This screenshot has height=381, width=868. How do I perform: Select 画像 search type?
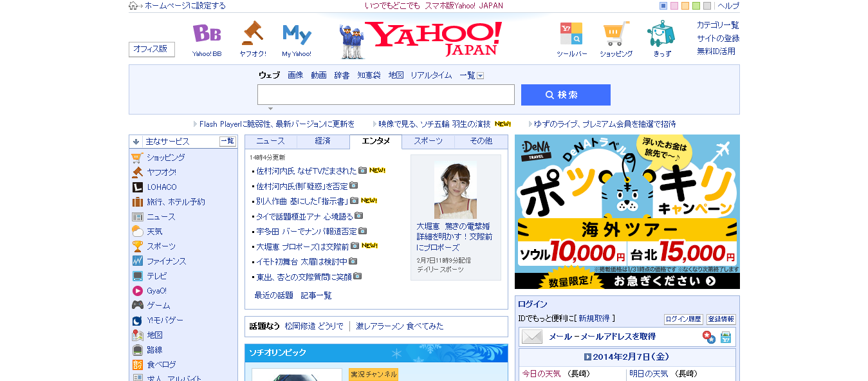tap(295, 75)
